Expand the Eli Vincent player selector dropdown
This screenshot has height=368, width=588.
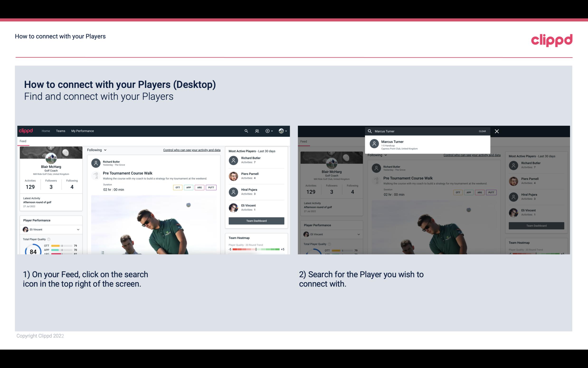point(78,229)
